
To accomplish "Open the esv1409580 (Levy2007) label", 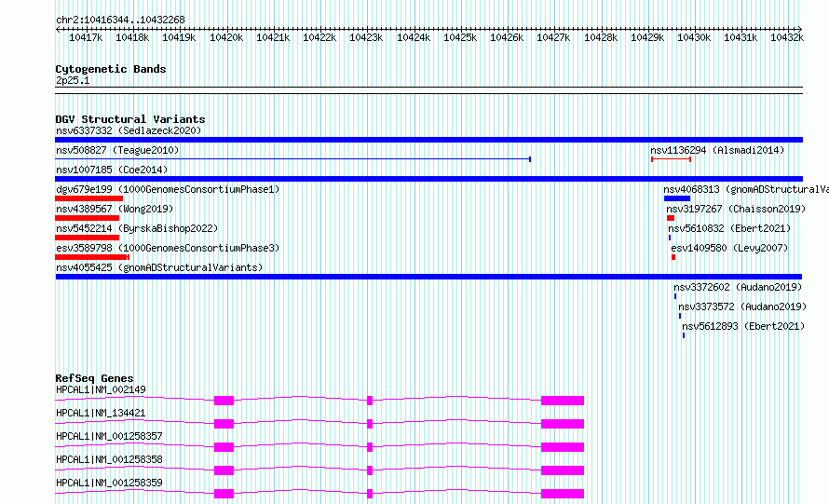I will pyautogui.click(x=729, y=248).
